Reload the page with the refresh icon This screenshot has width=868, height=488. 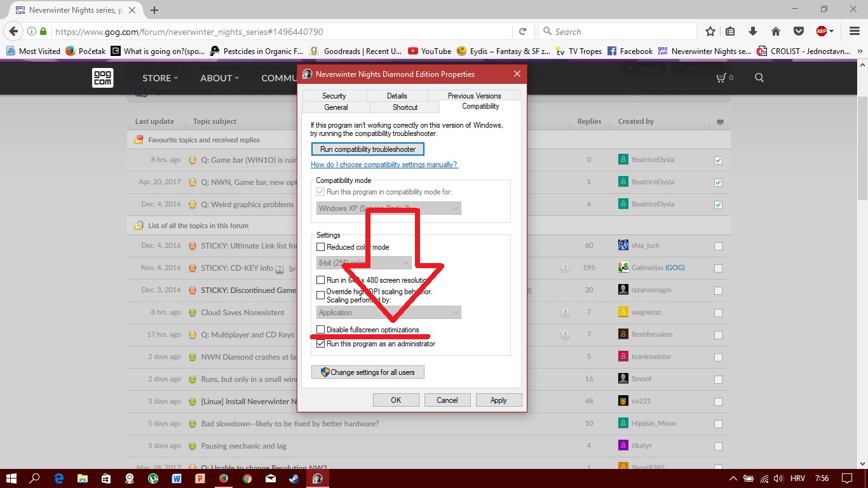522,31
